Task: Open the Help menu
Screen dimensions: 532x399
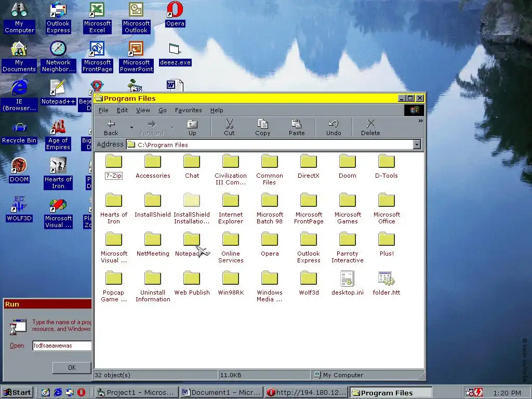Action: click(217, 110)
